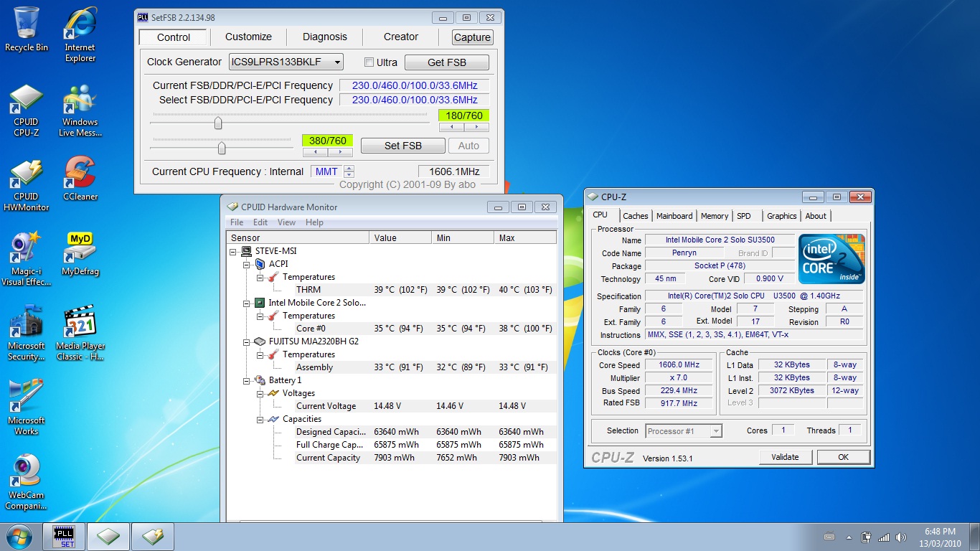Collapse the Battery 1 tree node
Image resolution: width=980 pixels, height=551 pixels.
tap(246, 380)
